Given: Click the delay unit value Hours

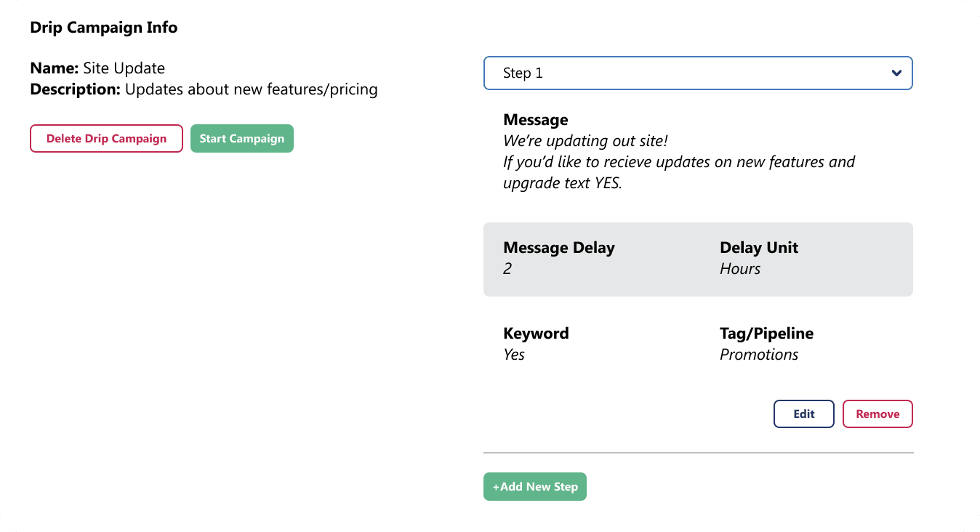Looking at the screenshot, I should 740,269.
